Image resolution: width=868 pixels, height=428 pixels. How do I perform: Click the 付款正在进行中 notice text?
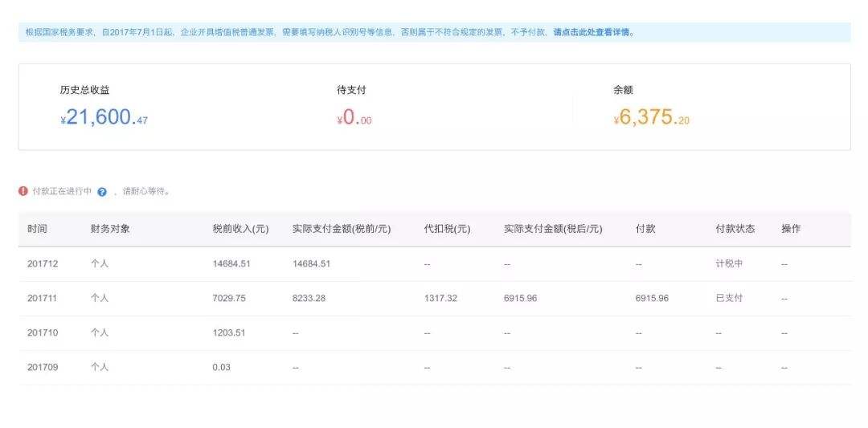pos(62,191)
